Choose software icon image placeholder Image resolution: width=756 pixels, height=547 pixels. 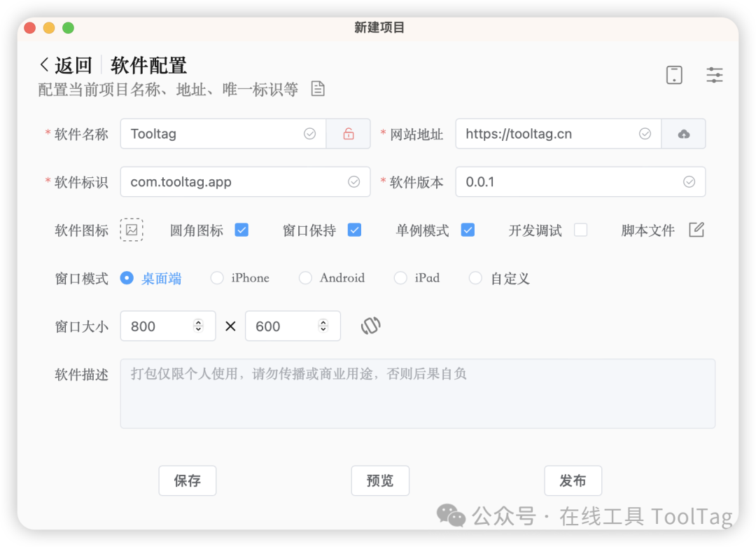click(132, 230)
